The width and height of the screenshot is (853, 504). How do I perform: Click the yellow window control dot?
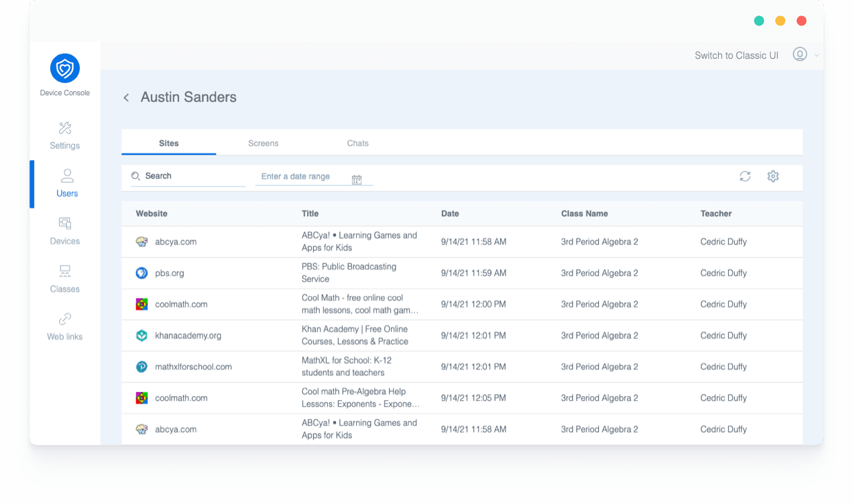pos(780,21)
